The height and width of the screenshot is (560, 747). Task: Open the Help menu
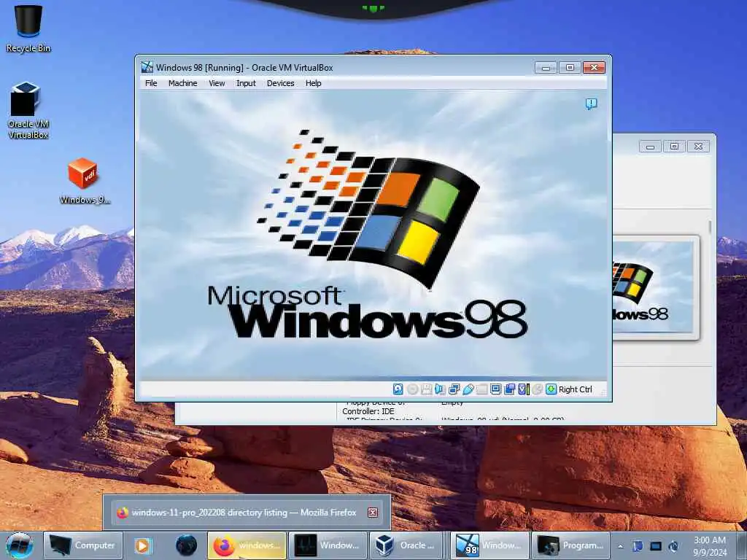(x=313, y=83)
